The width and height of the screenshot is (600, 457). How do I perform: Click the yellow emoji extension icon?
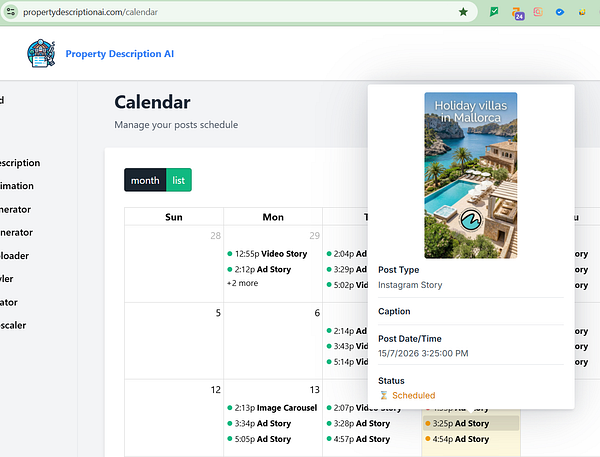(582, 12)
